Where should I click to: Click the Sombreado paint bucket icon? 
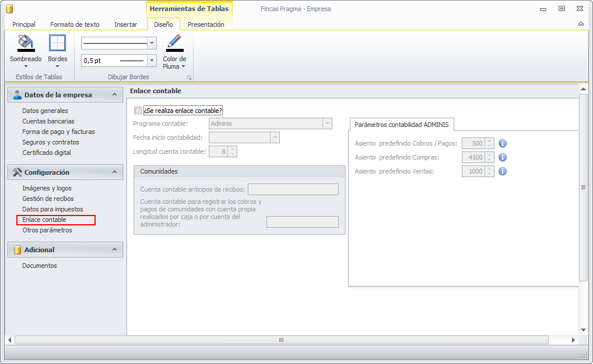click(x=26, y=44)
